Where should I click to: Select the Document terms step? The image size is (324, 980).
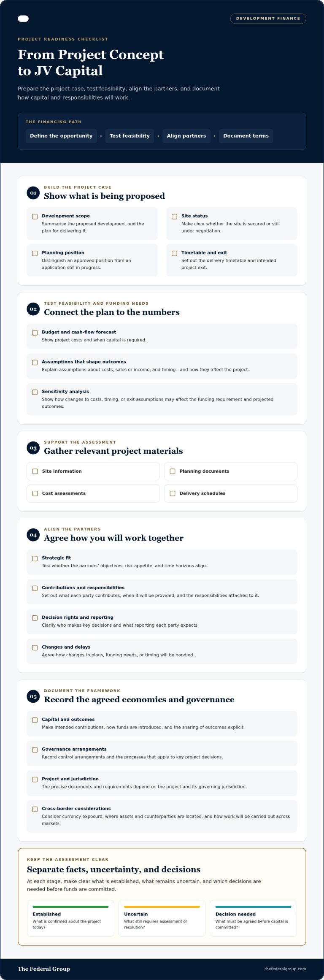click(246, 136)
